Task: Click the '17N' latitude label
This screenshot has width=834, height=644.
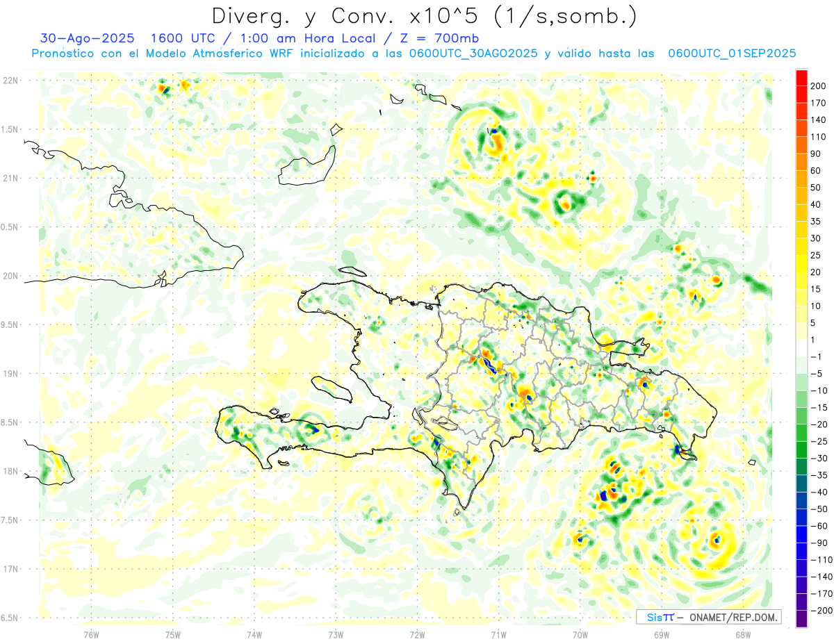Action: pyautogui.click(x=11, y=568)
